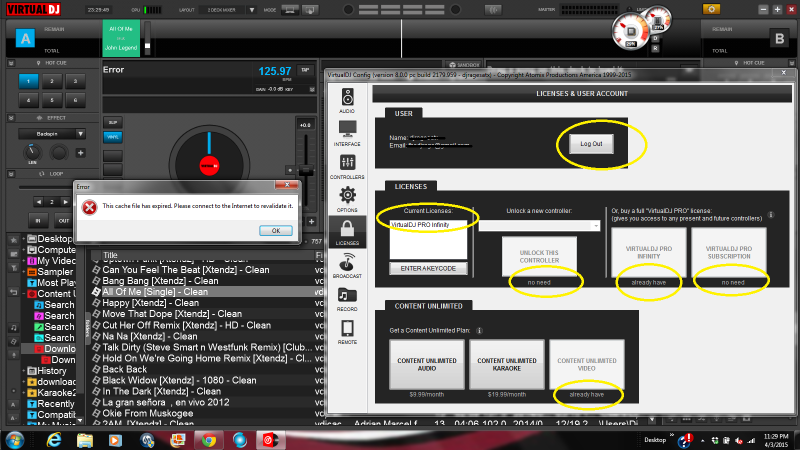Trigger hot cue pad 5
Image resolution: width=800 pixels, height=450 pixels.
click(x=52, y=100)
